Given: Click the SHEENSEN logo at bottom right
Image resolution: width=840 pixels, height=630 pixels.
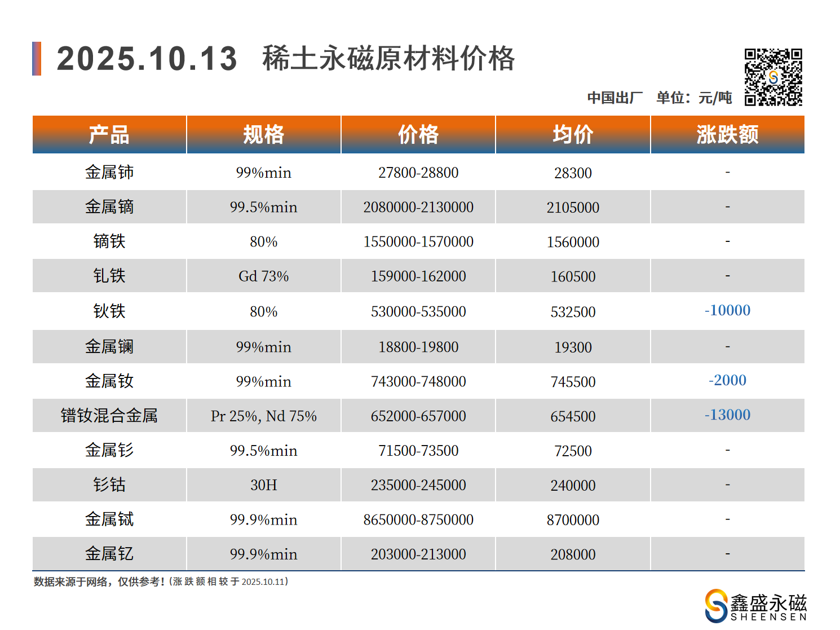Looking at the screenshot, I should 755,606.
